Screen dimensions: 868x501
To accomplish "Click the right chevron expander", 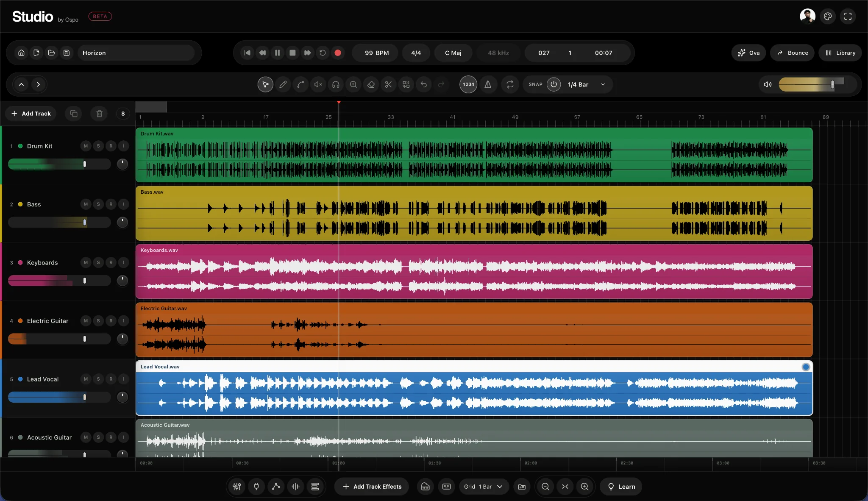I will tap(39, 84).
